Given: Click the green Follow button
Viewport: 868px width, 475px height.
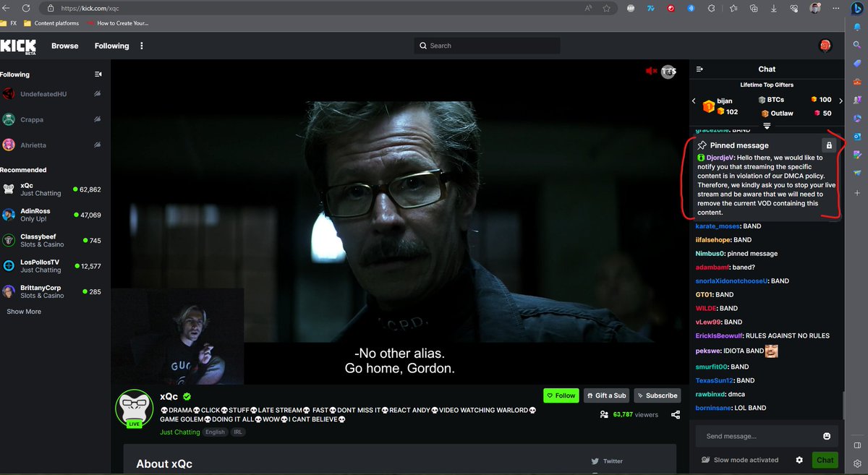Looking at the screenshot, I should (x=561, y=395).
